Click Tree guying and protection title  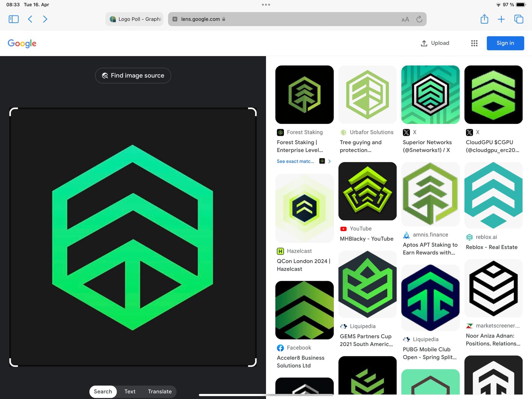(x=360, y=146)
